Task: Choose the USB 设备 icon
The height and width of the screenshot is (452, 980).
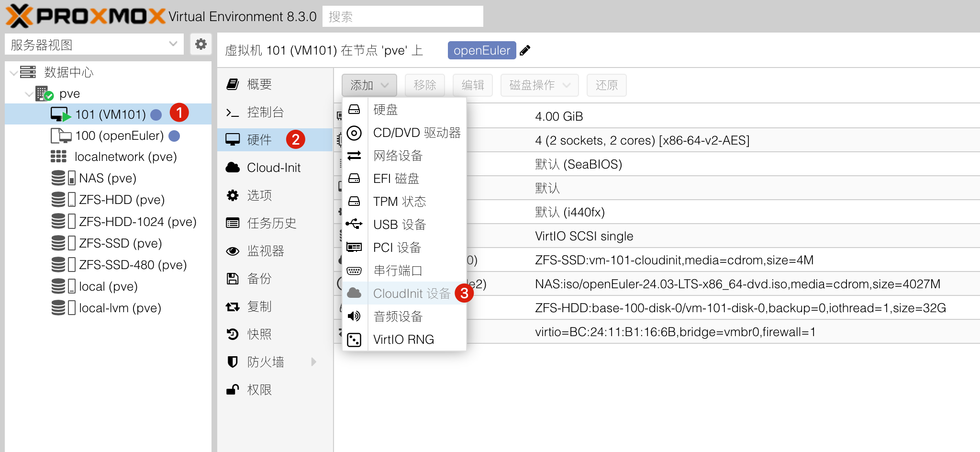Action: coord(354,224)
